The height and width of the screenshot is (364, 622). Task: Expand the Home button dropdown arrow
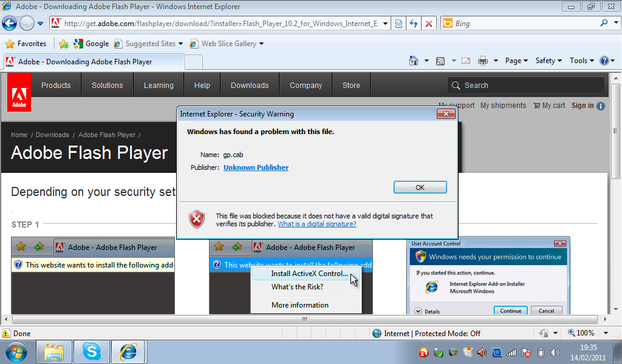[426, 61]
